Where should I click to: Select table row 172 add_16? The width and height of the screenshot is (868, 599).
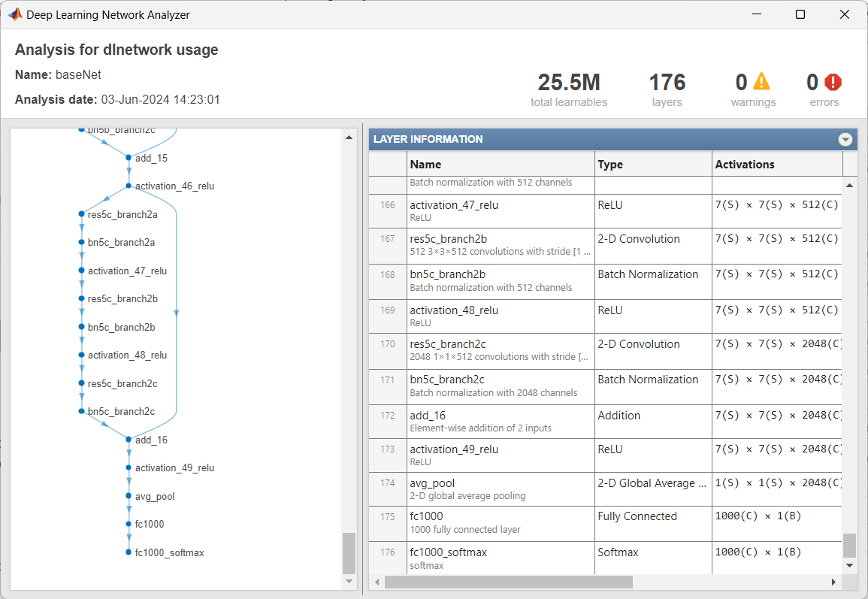point(605,422)
